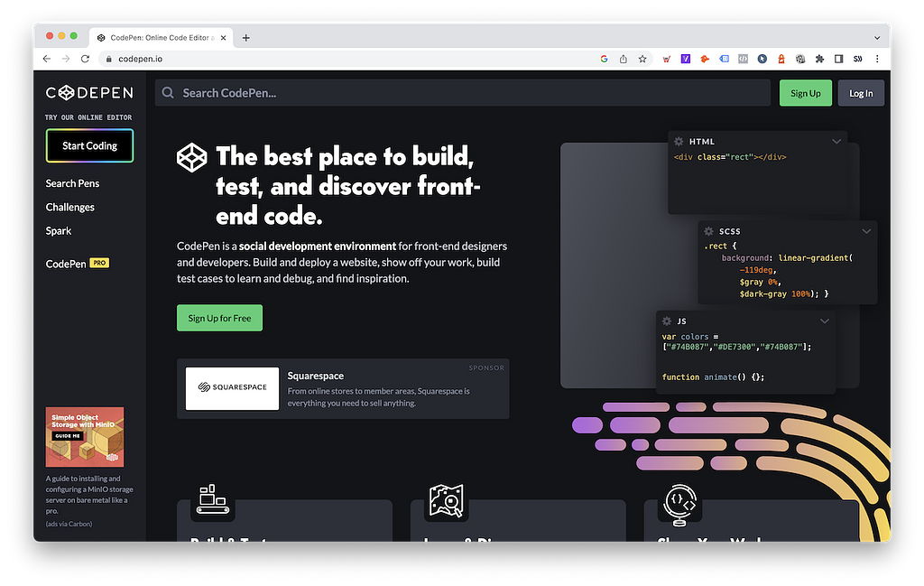Screen dimensions: 924x586
Task: Click the gray code brackets extension icon
Action: [x=744, y=59]
